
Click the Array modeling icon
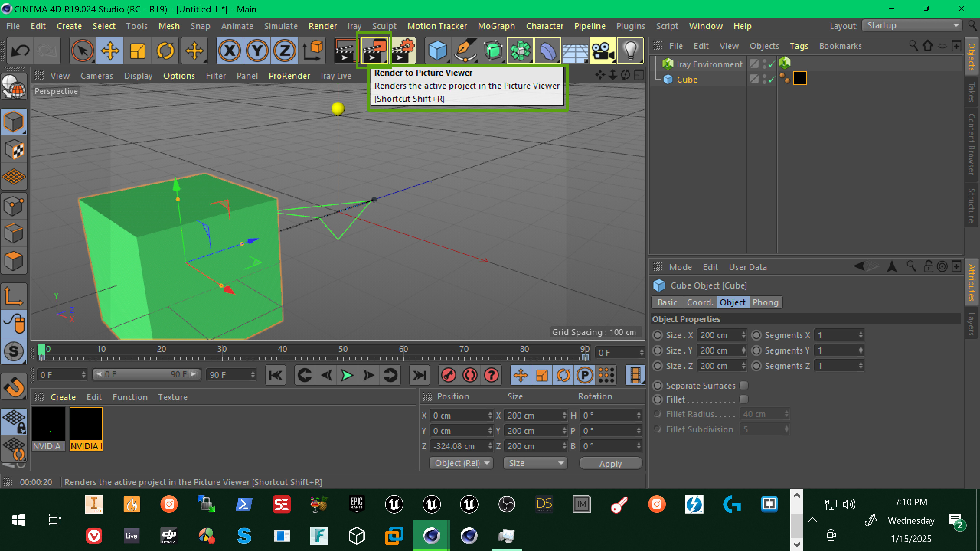pyautogui.click(x=520, y=50)
